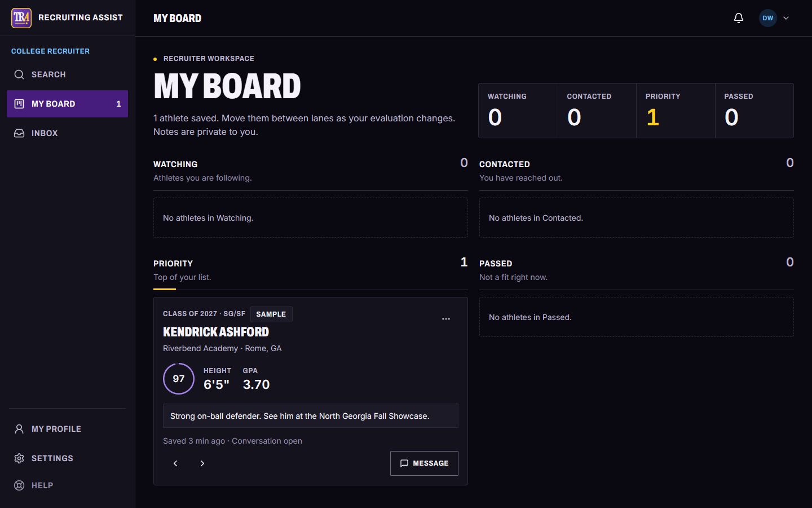Select My Board in the sidebar
This screenshot has height=508, width=812.
(67, 104)
